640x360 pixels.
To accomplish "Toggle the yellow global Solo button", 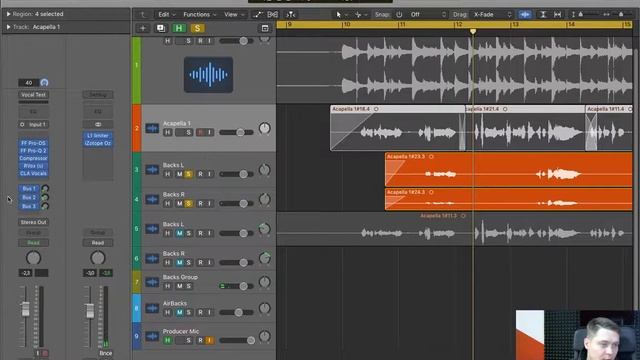I will 197,28.
